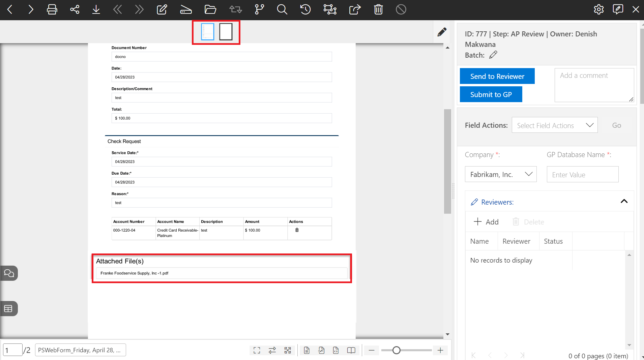Screen dimensions: 644x360
Task: Open the folder icon in top toolbar
Action: pyautogui.click(x=210, y=9)
